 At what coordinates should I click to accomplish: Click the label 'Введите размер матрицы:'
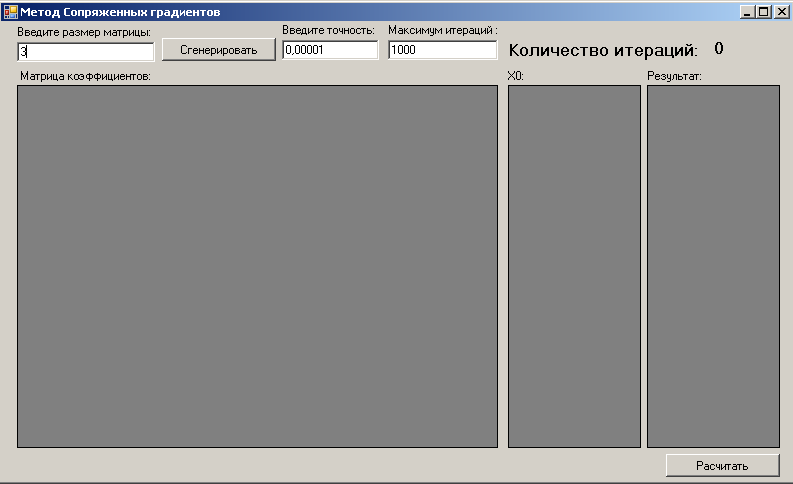[x=84, y=32]
